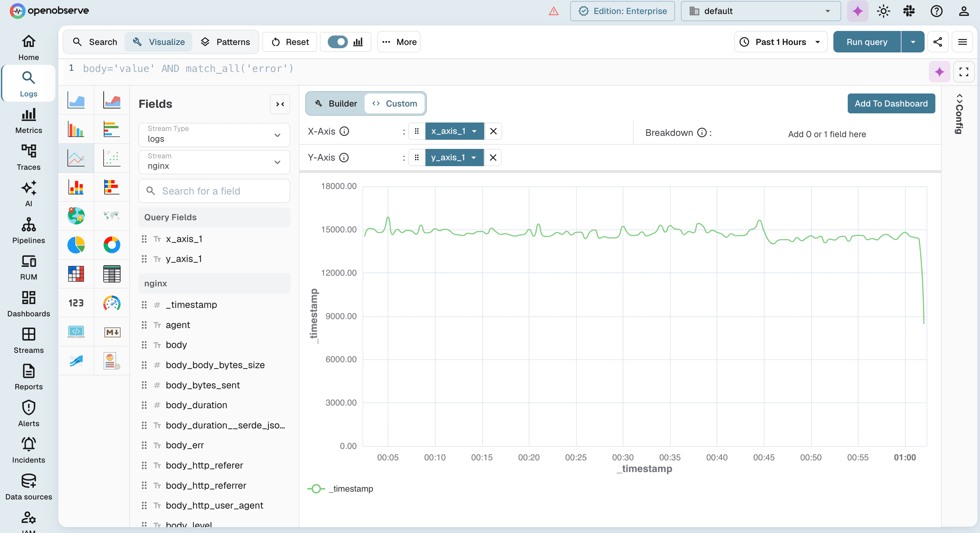Switch to the Patterns tab

point(225,42)
